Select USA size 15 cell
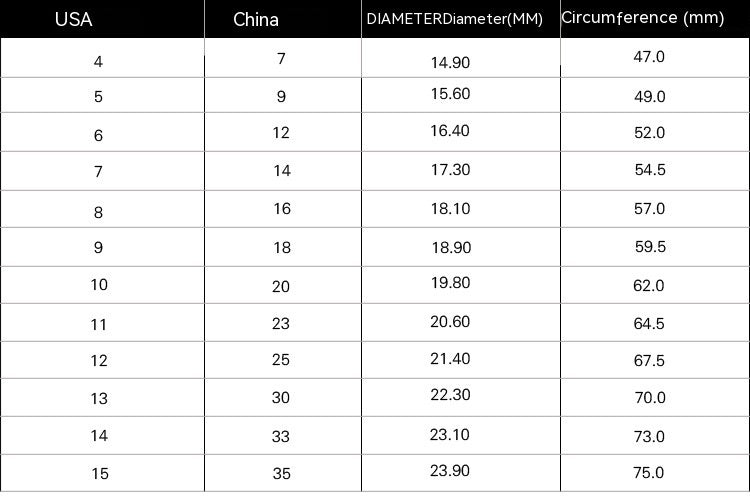This screenshot has width=750, height=504. pos(99,473)
